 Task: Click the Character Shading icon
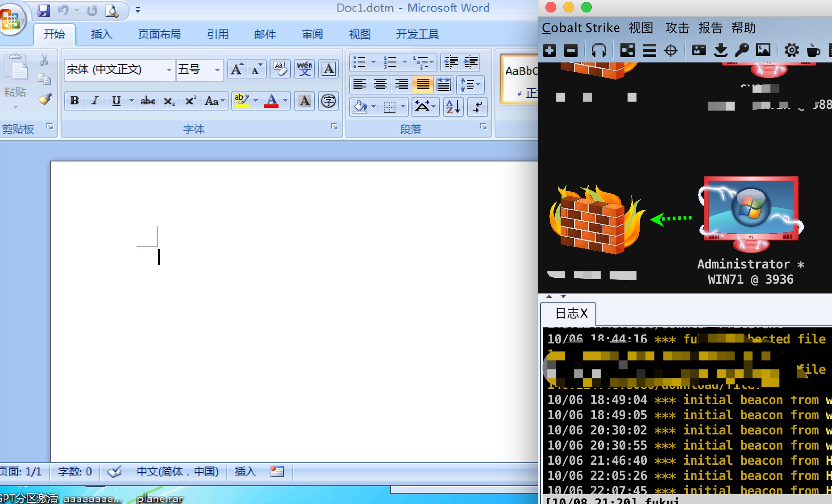tap(304, 101)
